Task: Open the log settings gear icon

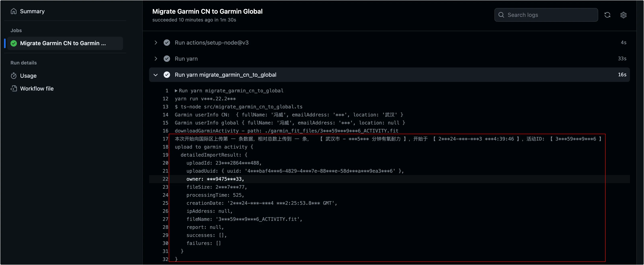Action: tap(623, 15)
